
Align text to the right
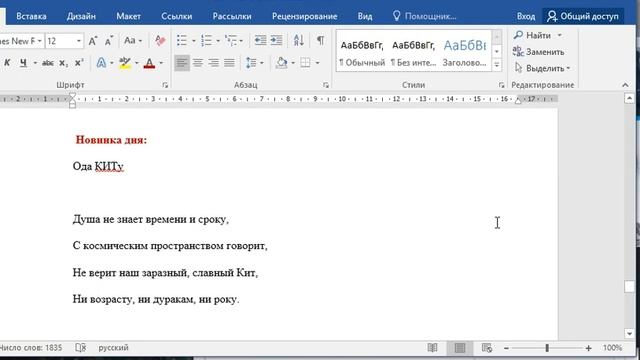pyautogui.click(x=213, y=63)
